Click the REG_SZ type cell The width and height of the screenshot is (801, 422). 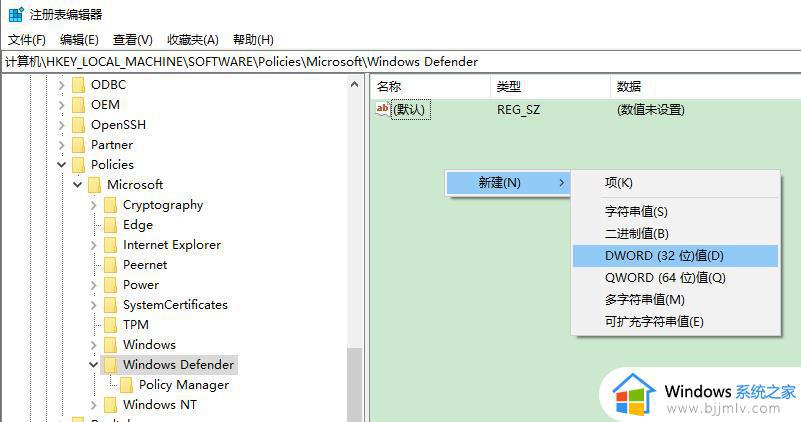[518, 109]
